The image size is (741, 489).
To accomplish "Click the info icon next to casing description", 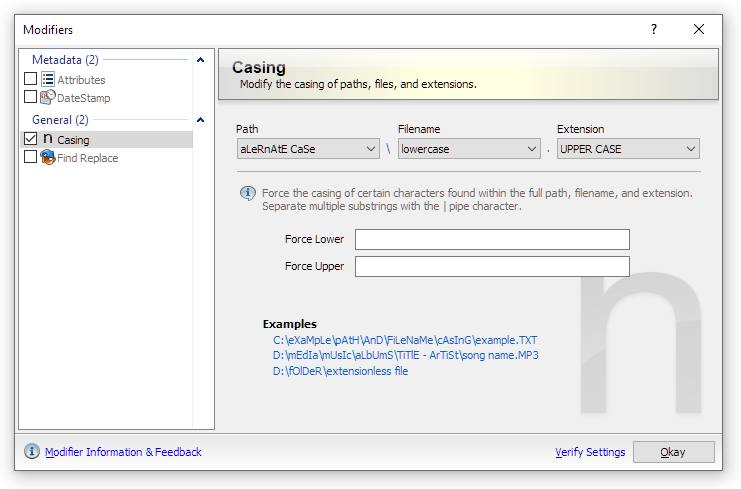I will (247, 192).
